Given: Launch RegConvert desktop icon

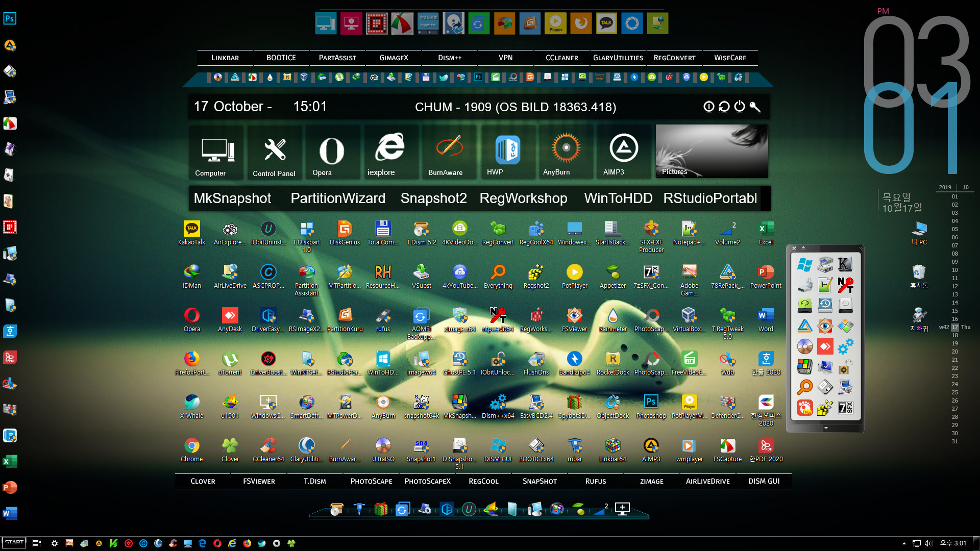Looking at the screenshot, I should pos(498,233).
